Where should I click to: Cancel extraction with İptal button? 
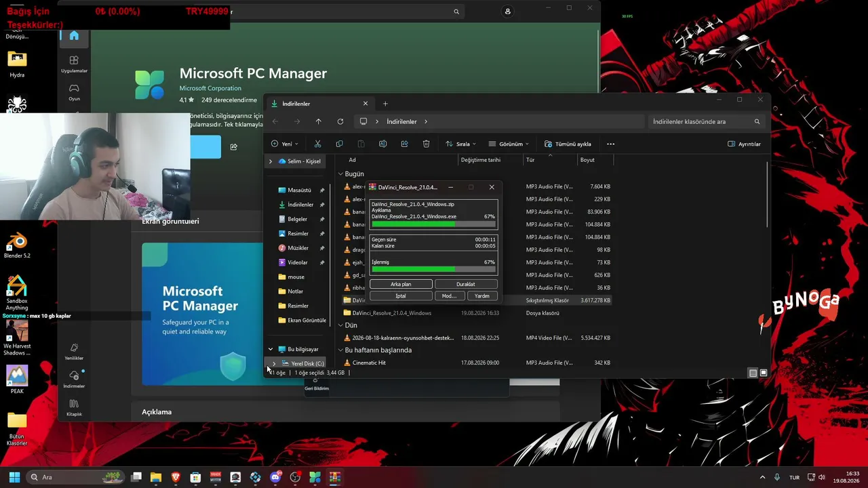click(401, 296)
